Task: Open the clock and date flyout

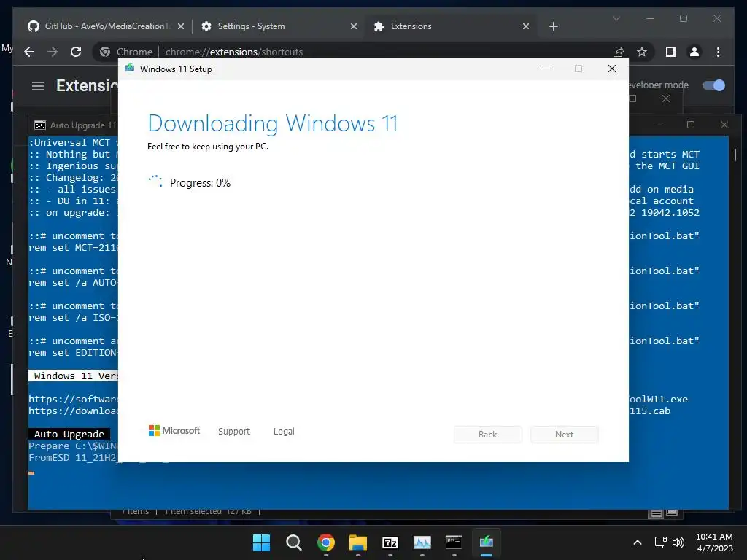Action: click(714, 542)
